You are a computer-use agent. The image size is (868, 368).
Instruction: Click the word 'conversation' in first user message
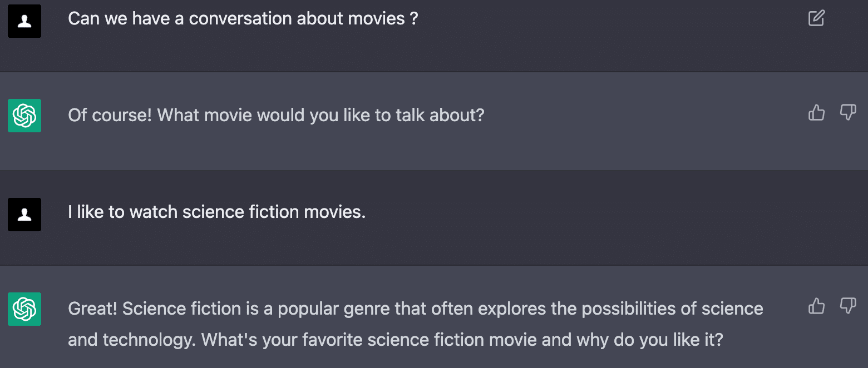click(x=240, y=19)
